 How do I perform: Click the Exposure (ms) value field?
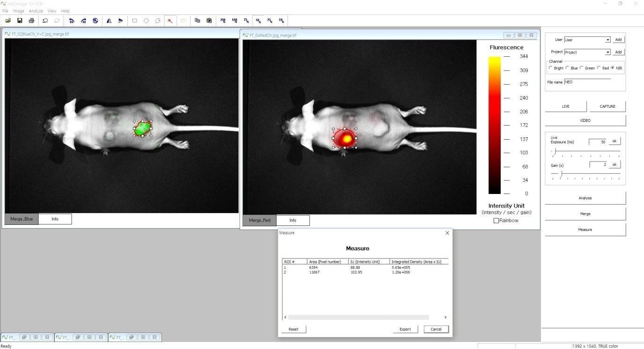click(598, 142)
